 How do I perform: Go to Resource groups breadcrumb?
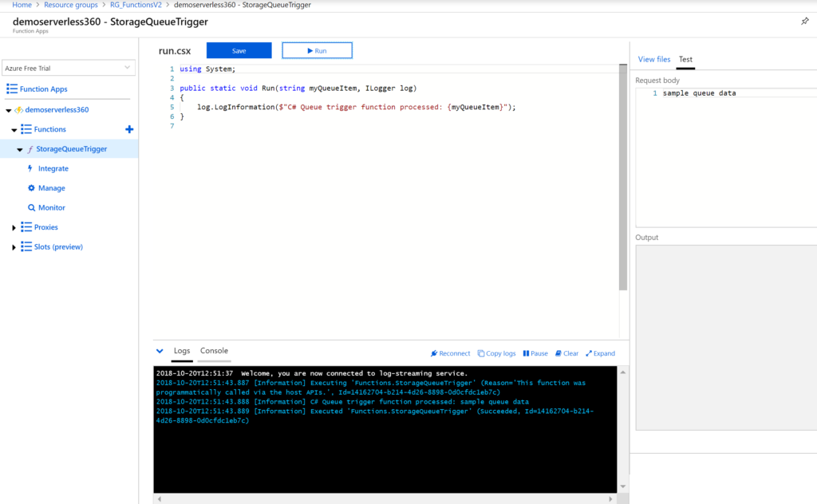point(71,5)
